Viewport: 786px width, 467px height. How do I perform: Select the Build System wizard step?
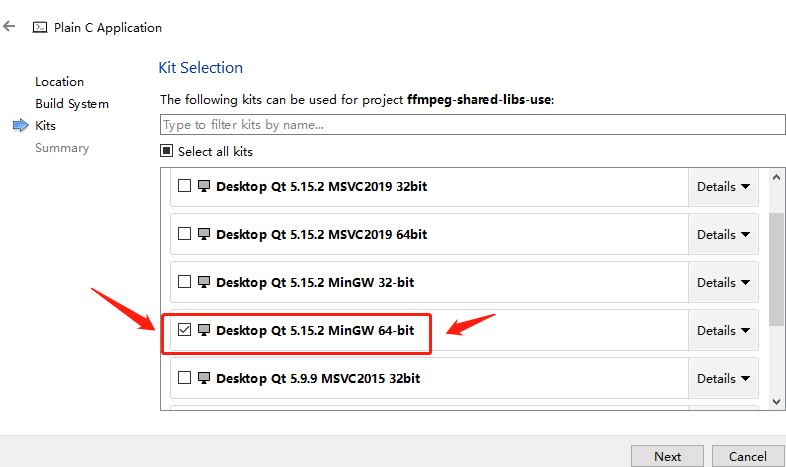pos(72,104)
